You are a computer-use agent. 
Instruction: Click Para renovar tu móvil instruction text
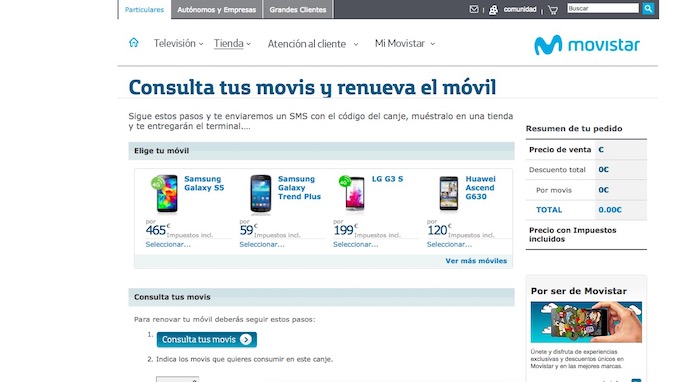click(x=225, y=320)
